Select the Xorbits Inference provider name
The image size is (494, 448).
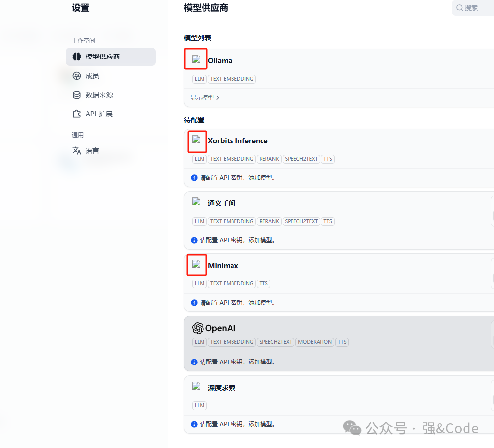pos(237,140)
